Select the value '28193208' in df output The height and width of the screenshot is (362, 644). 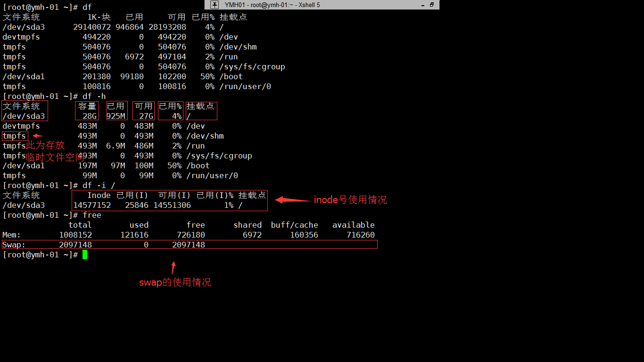point(167,27)
